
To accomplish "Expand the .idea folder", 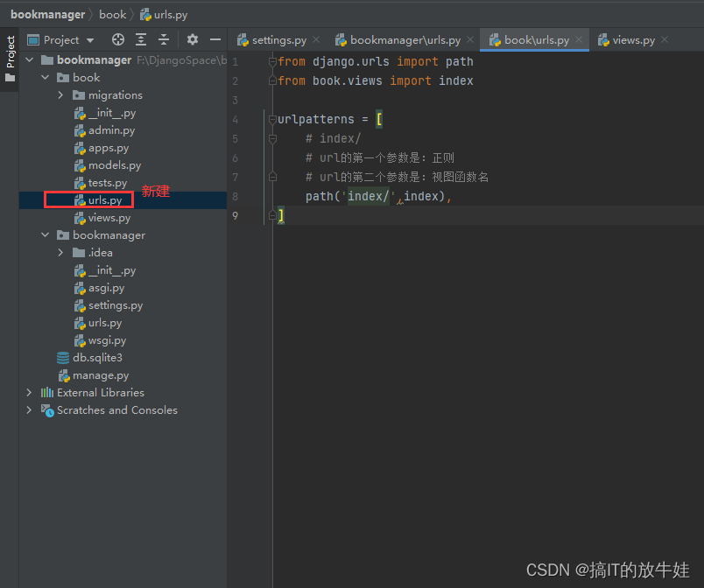I will click(x=60, y=253).
